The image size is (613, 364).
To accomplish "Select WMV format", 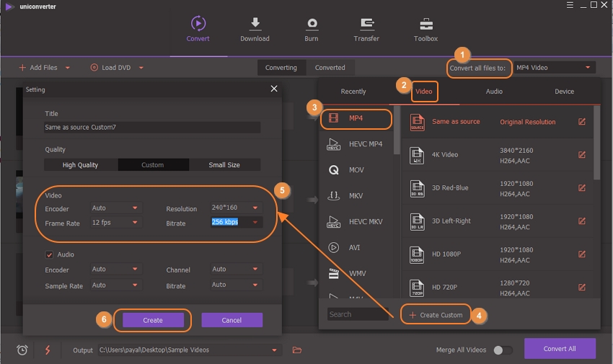I will [x=356, y=273].
